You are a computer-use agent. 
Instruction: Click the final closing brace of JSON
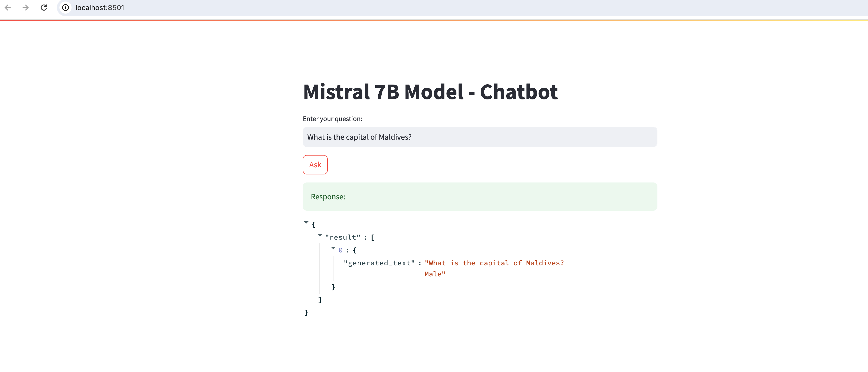coord(306,312)
